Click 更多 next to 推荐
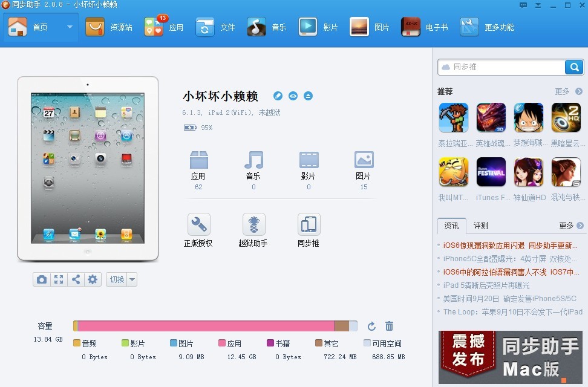588x387 pixels. point(568,91)
